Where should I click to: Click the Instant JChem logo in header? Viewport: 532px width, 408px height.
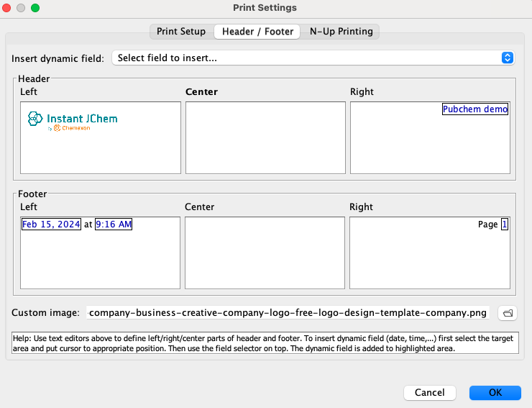73,120
